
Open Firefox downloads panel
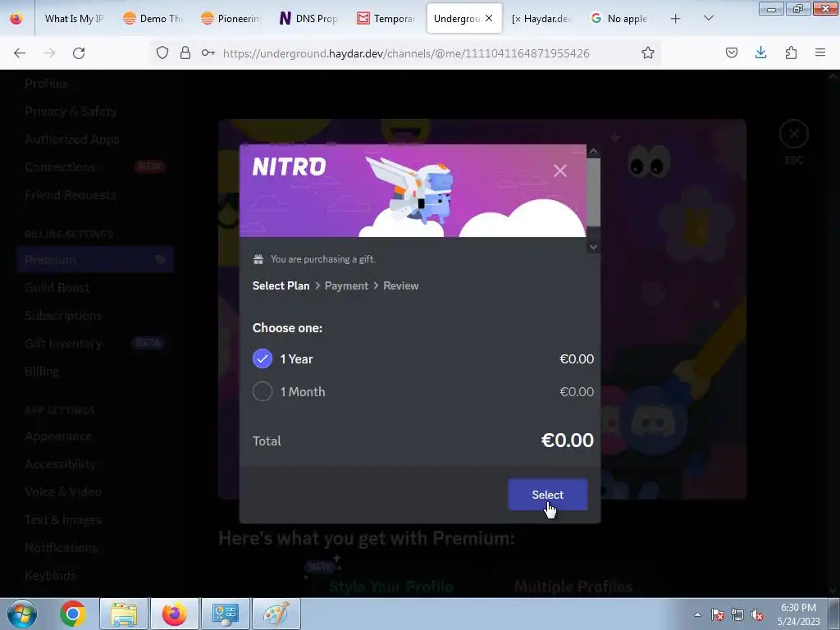pyautogui.click(x=760, y=52)
